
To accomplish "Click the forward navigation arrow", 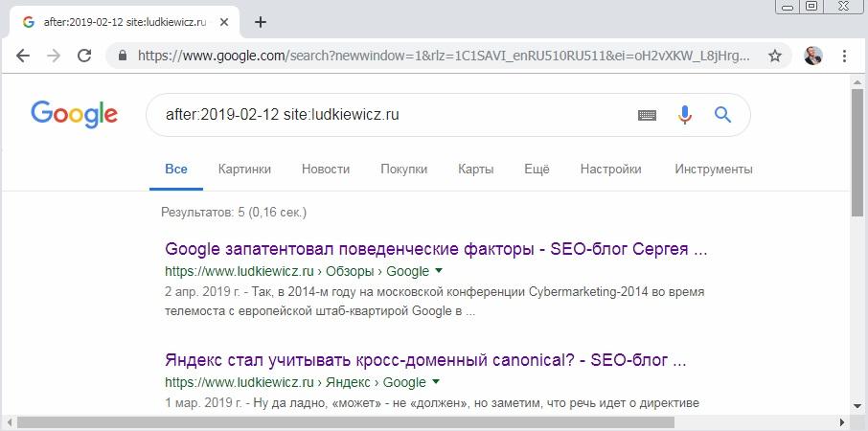I will pos(54,56).
